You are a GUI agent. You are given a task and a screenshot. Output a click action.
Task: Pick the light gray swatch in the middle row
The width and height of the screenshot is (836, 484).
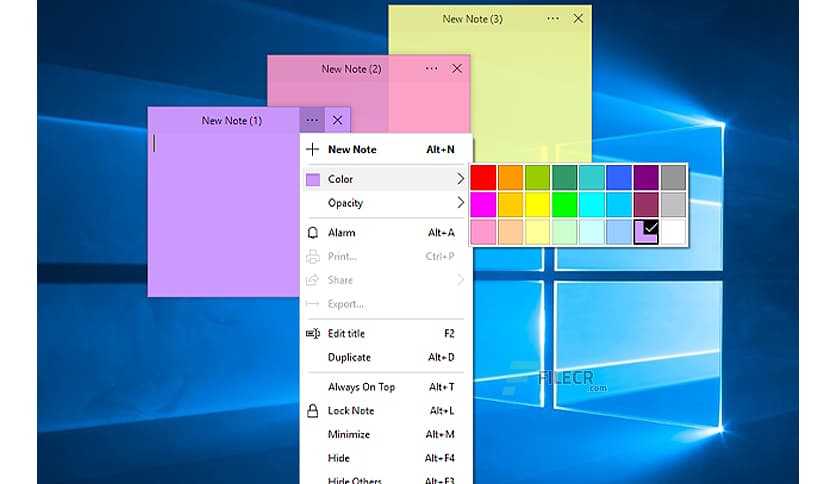tap(673, 205)
